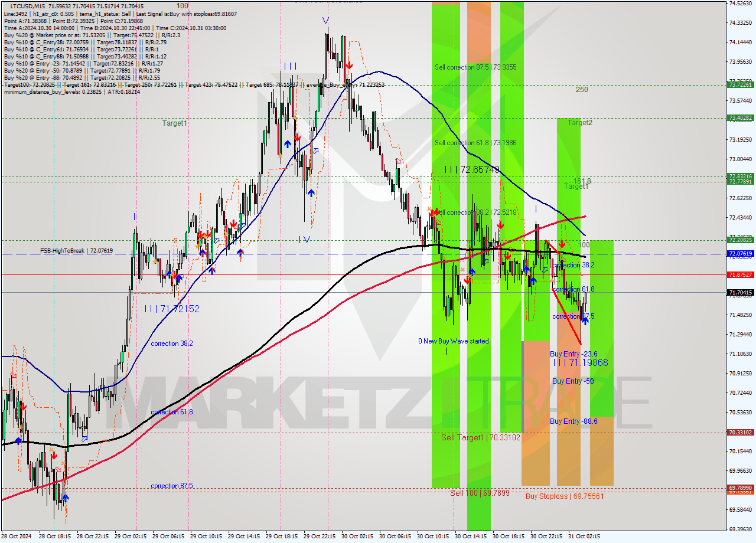
Task: Click the green 73.72261 price tag
Action: click(740, 85)
